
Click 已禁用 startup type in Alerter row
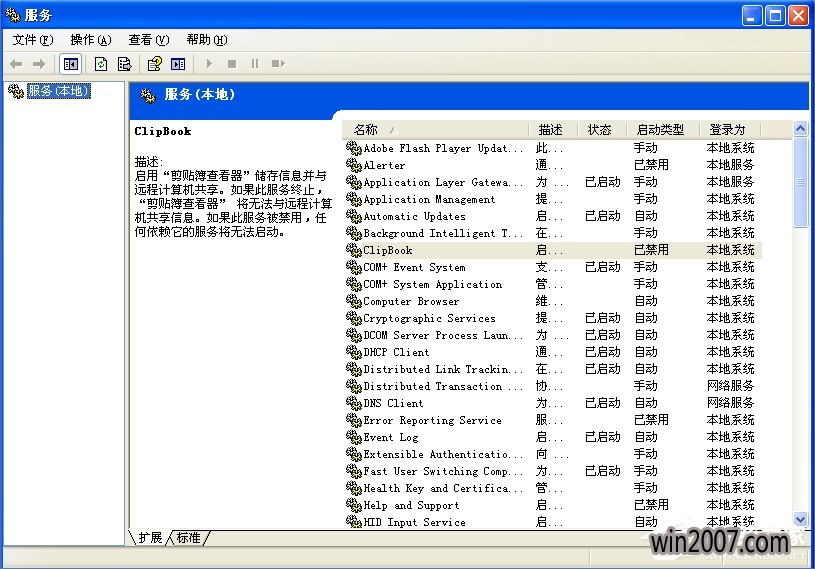pos(651,165)
